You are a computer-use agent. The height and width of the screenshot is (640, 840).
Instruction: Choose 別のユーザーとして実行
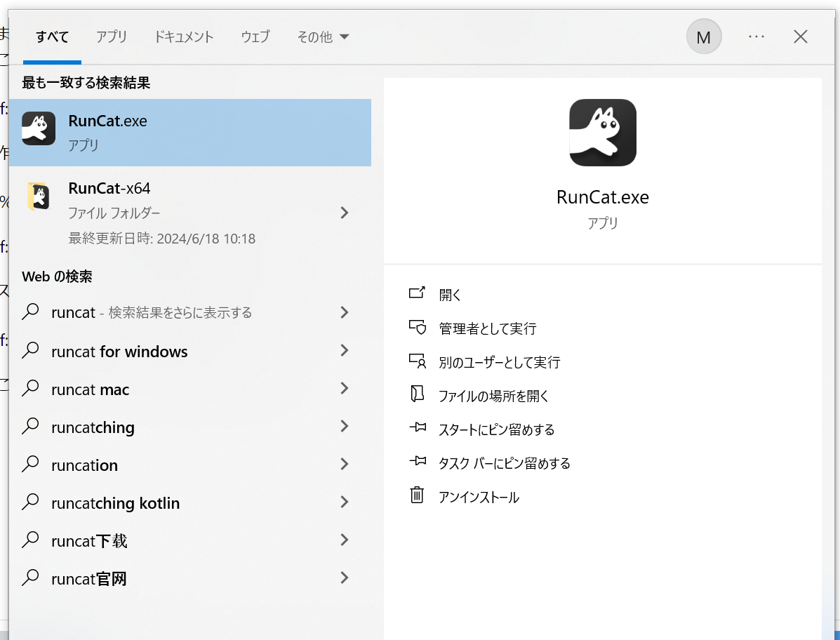click(499, 362)
